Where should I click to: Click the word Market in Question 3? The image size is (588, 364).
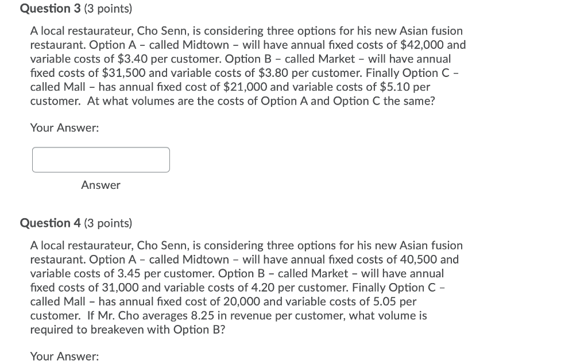[336, 59]
